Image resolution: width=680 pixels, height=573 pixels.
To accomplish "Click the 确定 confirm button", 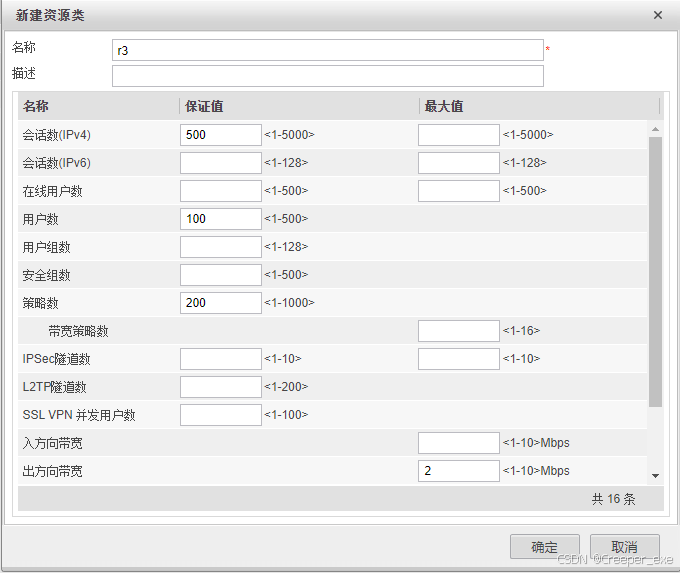I will 544,547.
